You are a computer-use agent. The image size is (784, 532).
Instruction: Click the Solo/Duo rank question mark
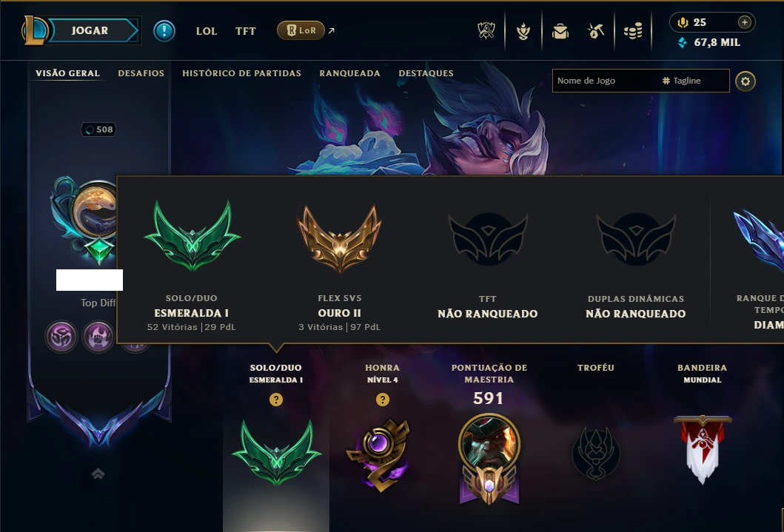pyautogui.click(x=276, y=399)
